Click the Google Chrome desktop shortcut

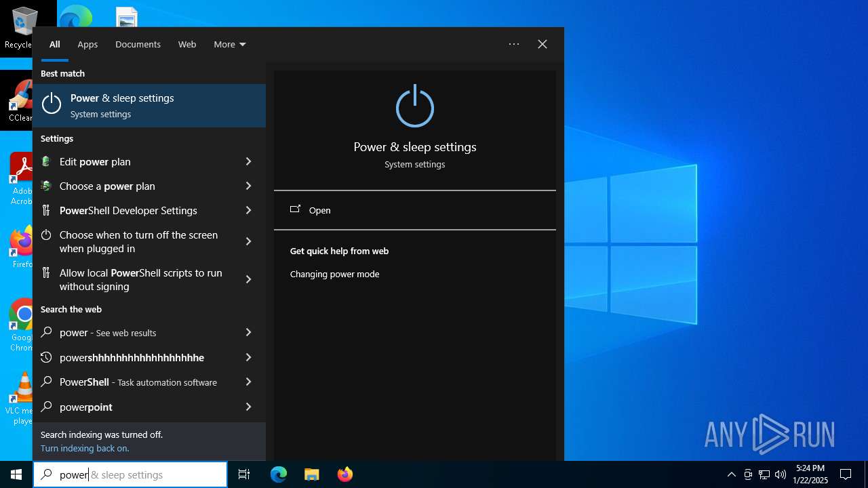point(20,325)
